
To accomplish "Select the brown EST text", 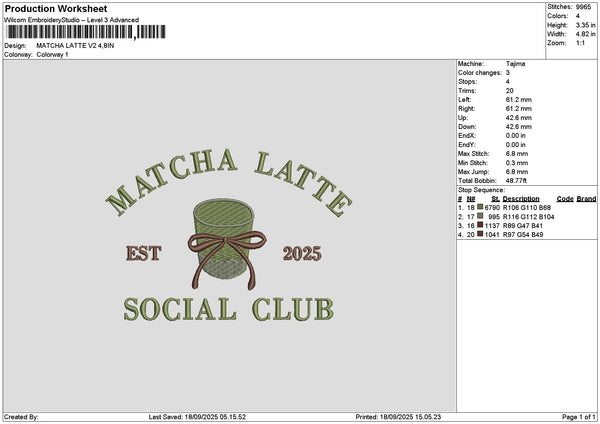I will tap(144, 253).
